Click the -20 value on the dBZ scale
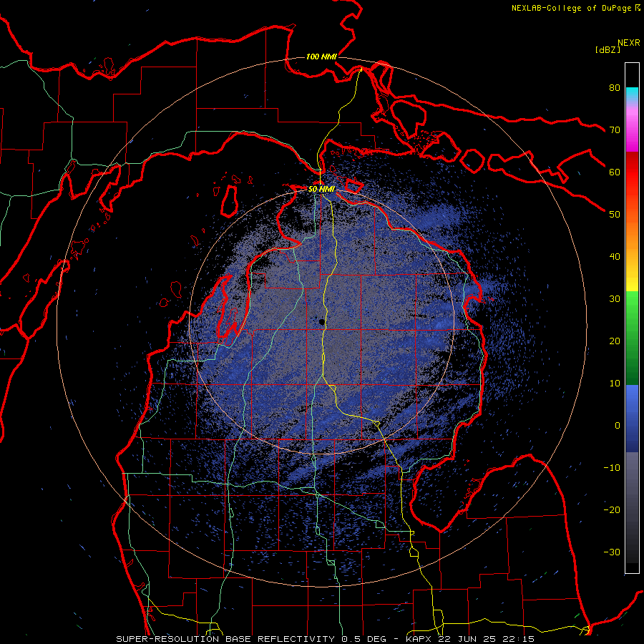The image size is (644, 644). tap(612, 509)
